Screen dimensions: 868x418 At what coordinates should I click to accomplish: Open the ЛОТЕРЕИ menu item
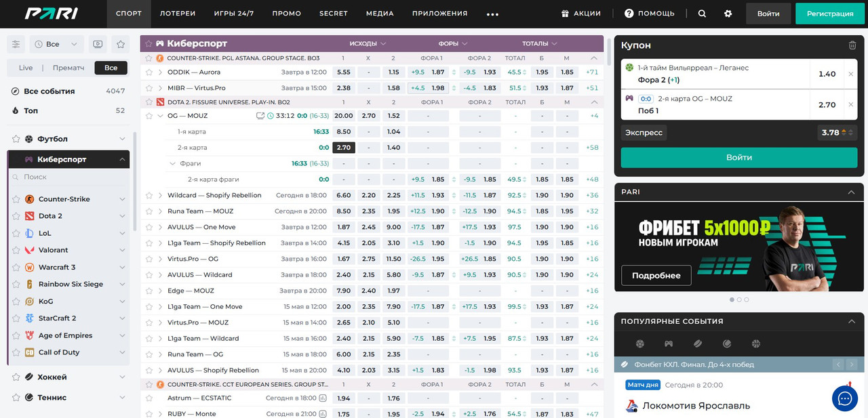click(x=178, y=14)
